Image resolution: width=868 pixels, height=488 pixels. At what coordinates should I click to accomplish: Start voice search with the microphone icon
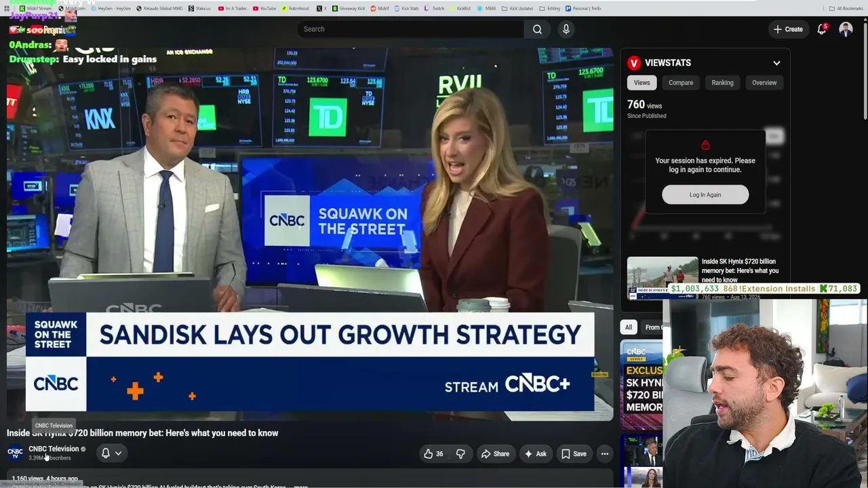[566, 29]
